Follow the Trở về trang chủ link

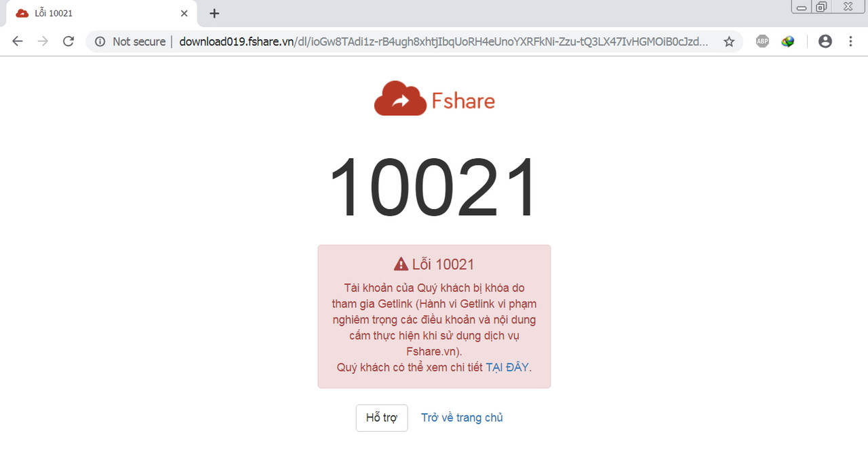click(462, 417)
